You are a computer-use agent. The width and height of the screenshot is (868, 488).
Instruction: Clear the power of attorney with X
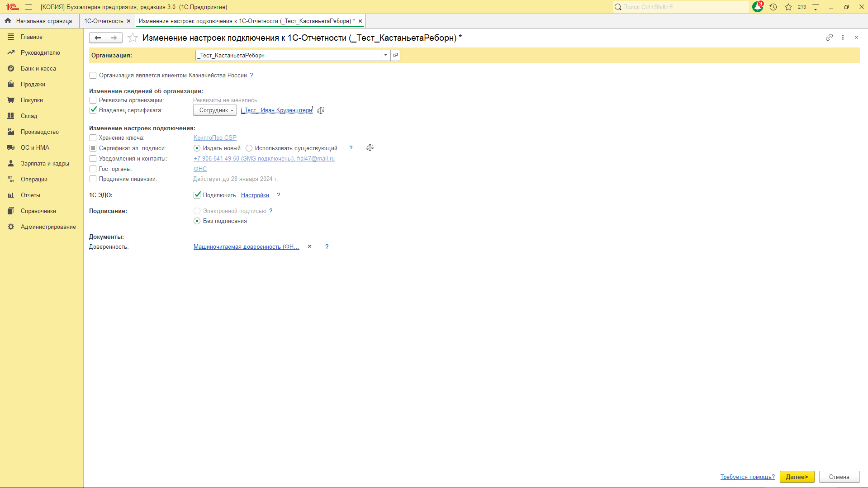(309, 246)
